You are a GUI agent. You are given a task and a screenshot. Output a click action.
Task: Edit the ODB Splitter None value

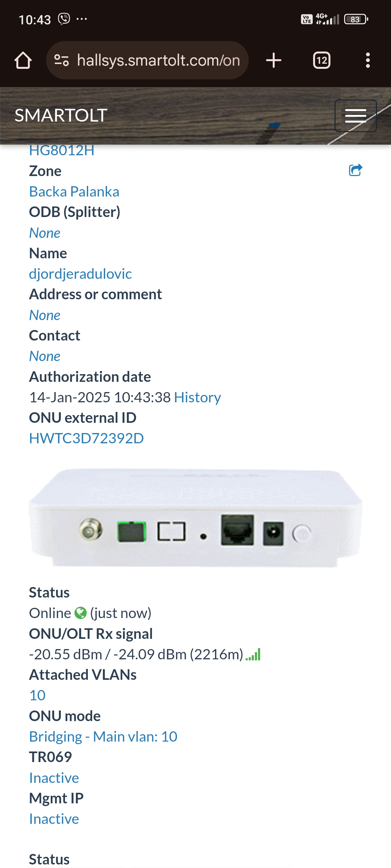pyautogui.click(x=45, y=233)
